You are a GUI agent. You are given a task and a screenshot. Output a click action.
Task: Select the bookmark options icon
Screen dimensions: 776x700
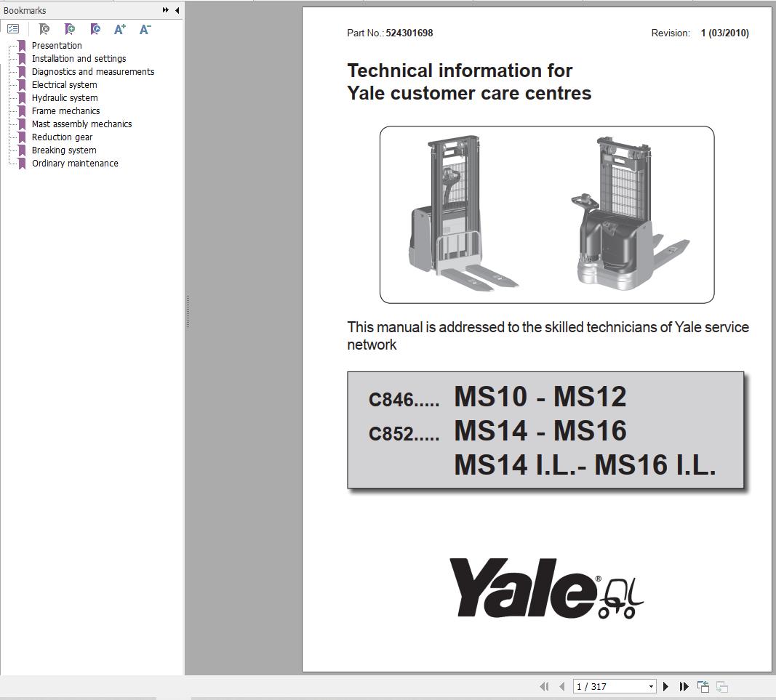(x=13, y=29)
